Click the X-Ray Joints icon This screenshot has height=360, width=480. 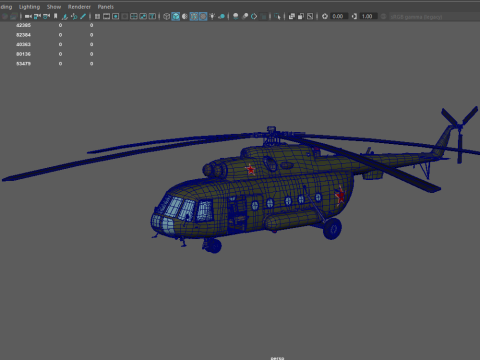tap(310, 16)
